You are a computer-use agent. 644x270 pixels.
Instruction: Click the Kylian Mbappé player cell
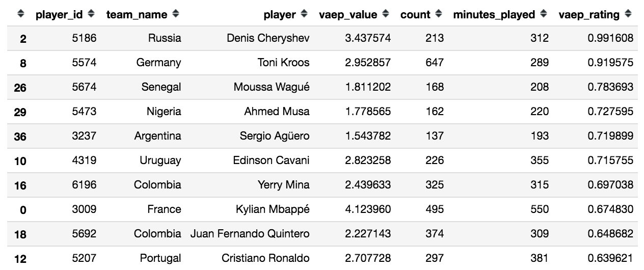pyautogui.click(x=273, y=209)
